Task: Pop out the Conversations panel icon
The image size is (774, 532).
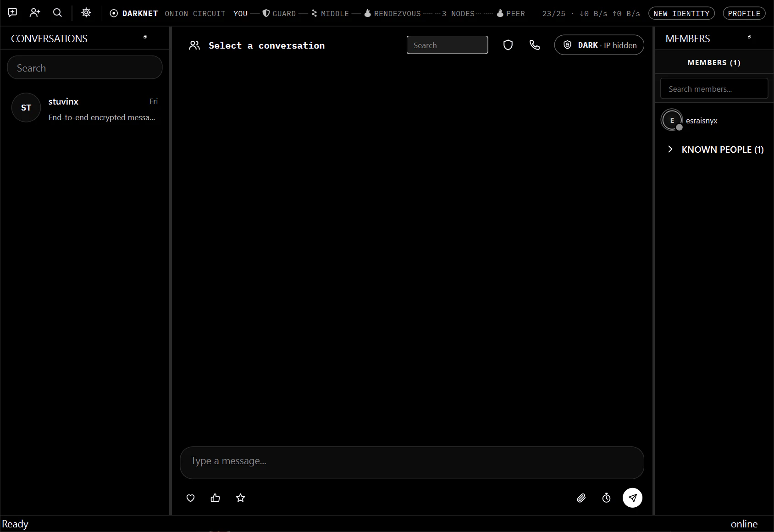Action: click(x=145, y=37)
